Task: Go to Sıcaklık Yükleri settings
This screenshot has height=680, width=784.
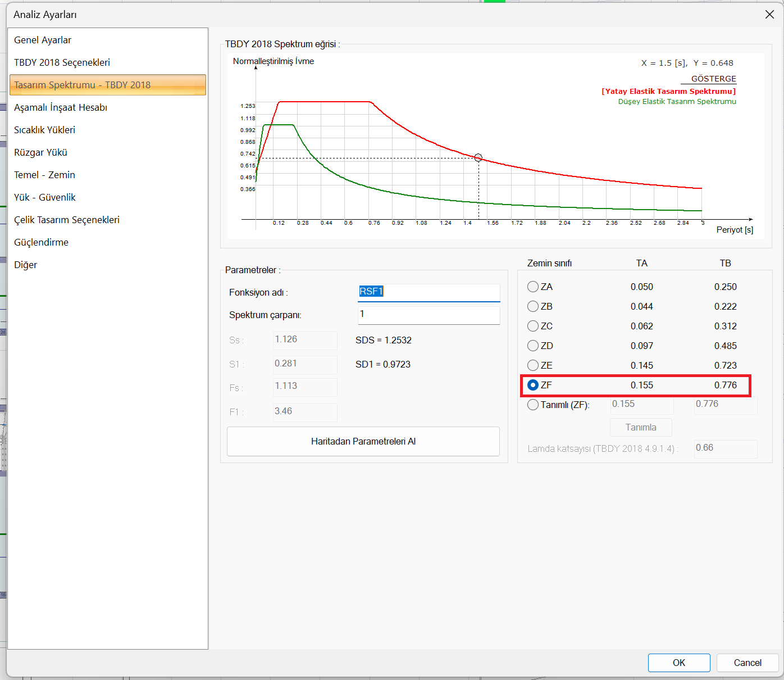Action: coord(44,130)
